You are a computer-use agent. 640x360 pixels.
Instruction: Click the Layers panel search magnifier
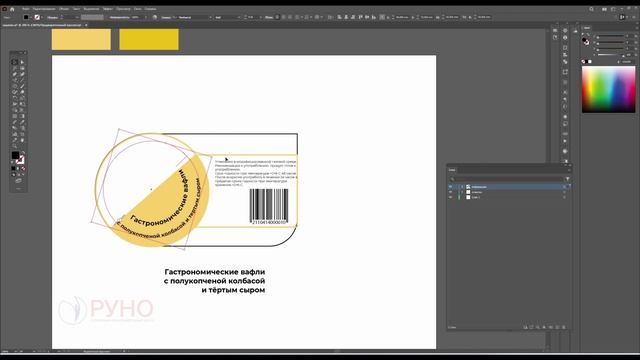point(452,179)
